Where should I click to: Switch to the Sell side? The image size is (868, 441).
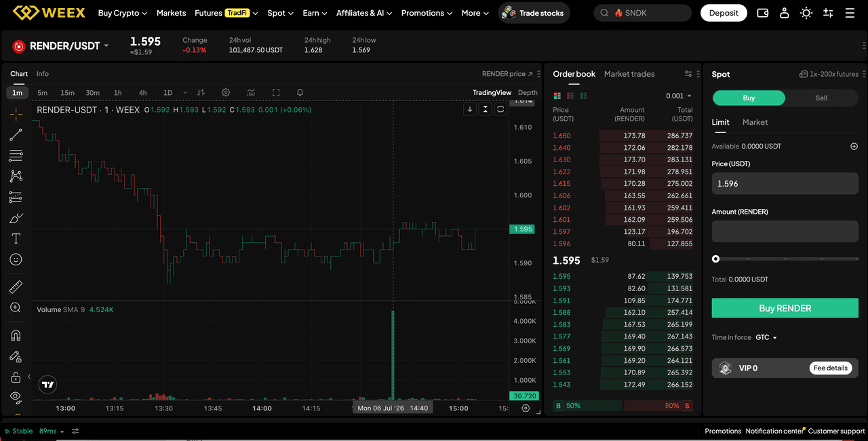point(821,98)
